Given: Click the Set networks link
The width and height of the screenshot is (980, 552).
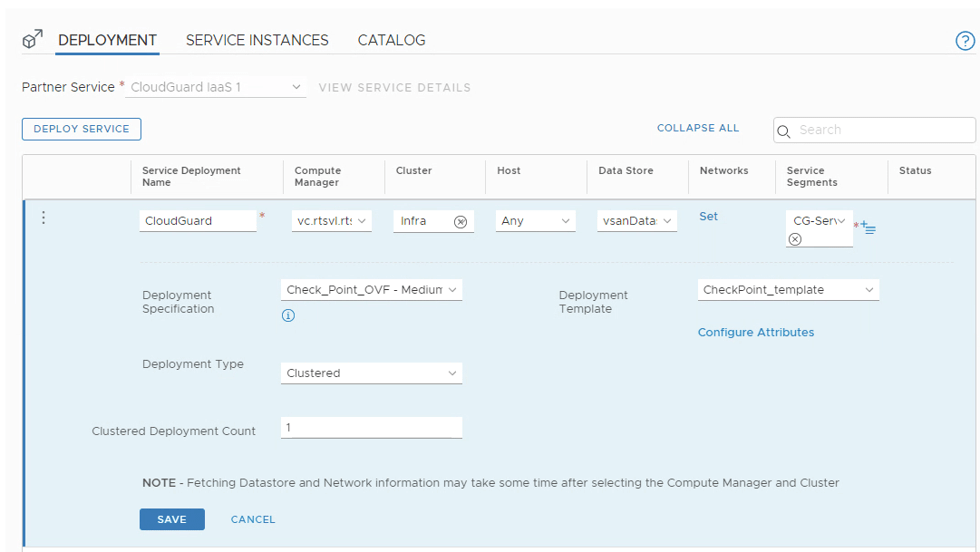Looking at the screenshot, I should [x=708, y=216].
